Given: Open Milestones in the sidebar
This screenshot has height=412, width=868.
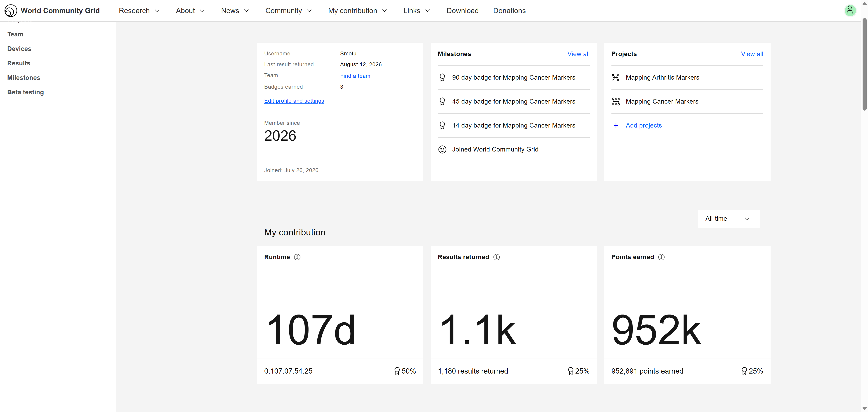Looking at the screenshot, I should [x=24, y=78].
